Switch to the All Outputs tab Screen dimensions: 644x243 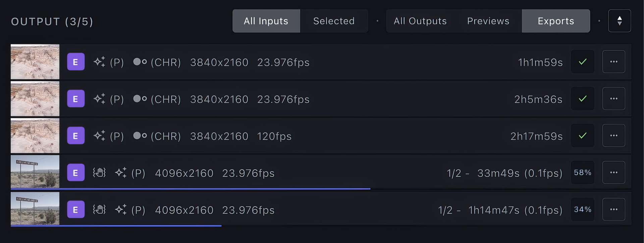(x=420, y=21)
